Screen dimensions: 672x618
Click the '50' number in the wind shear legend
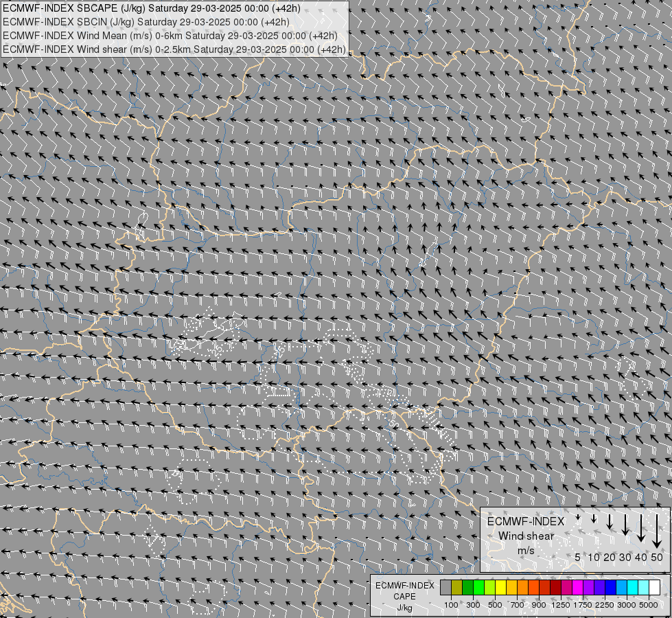point(657,557)
